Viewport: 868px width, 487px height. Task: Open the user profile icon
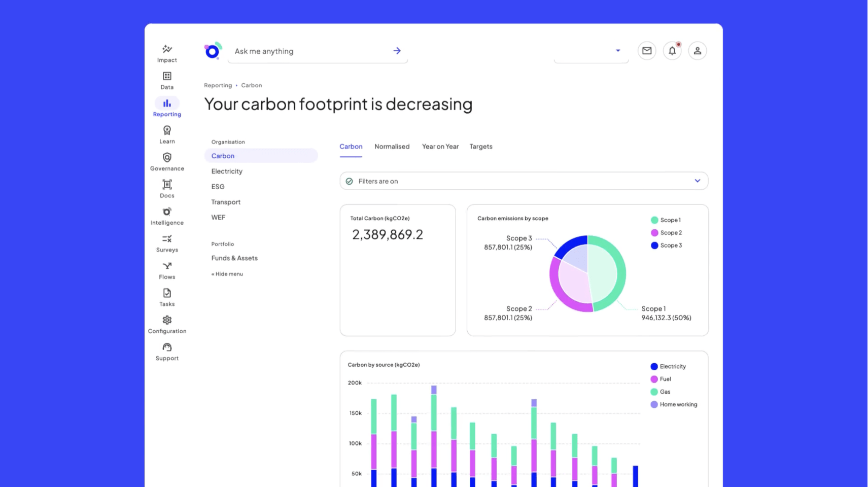(698, 51)
